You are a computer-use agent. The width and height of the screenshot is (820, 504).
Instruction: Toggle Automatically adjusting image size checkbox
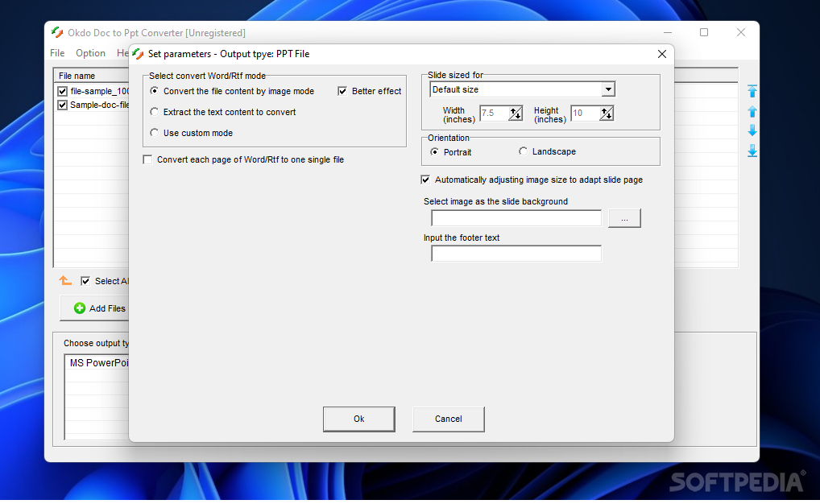(425, 180)
